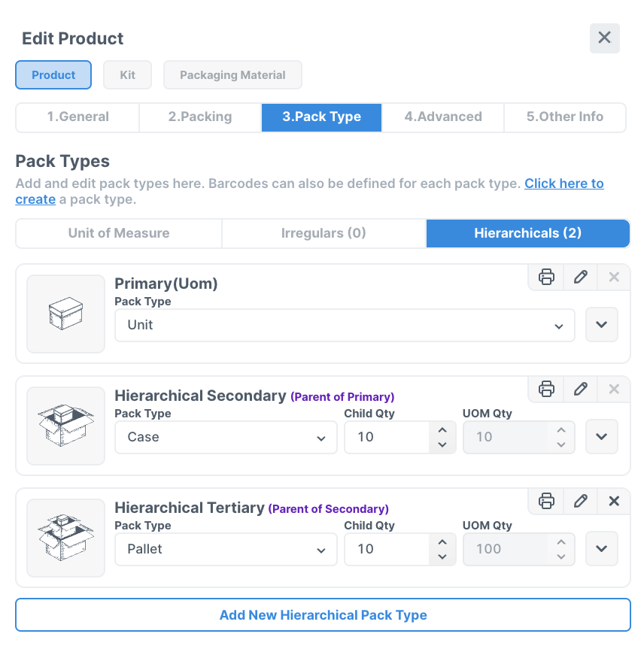Edit the Hierarchical Secondary pack type
This screenshot has height=652, width=644.
pos(579,389)
